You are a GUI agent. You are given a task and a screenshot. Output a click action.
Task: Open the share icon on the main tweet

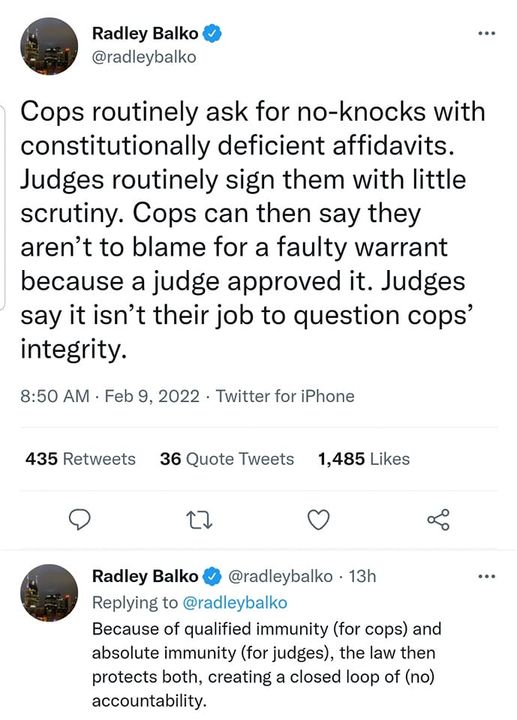(438, 520)
